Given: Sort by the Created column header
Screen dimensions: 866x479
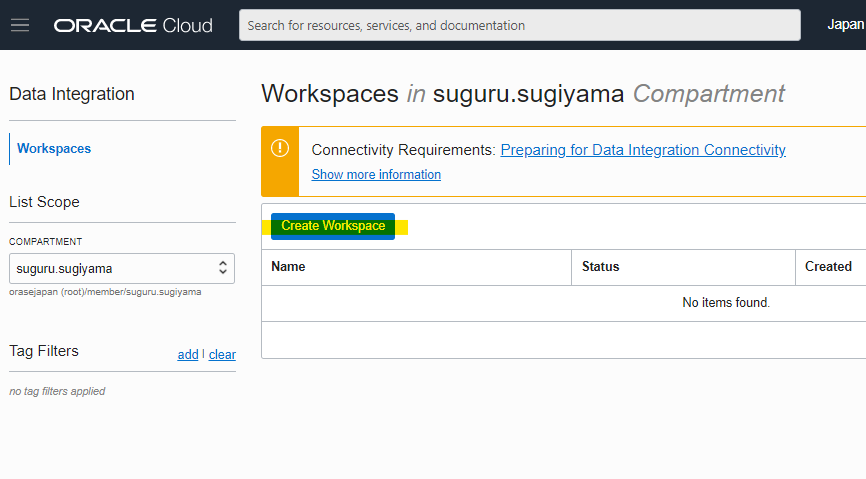Looking at the screenshot, I should coord(828,267).
